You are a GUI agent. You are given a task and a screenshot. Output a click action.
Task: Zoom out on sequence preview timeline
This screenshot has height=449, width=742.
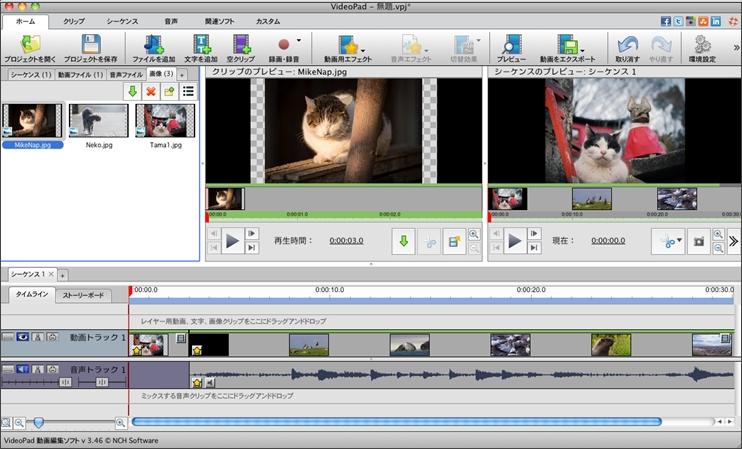click(718, 248)
